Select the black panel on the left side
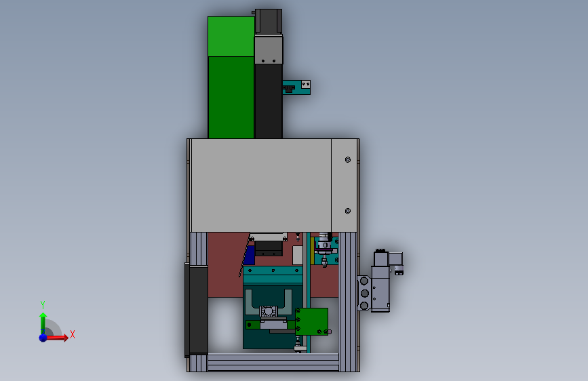Screen dimensions: 588x381 197,309
